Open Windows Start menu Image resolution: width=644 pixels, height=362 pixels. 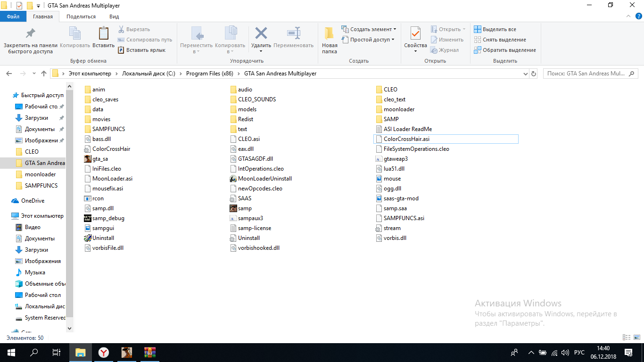click(x=11, y=353)
